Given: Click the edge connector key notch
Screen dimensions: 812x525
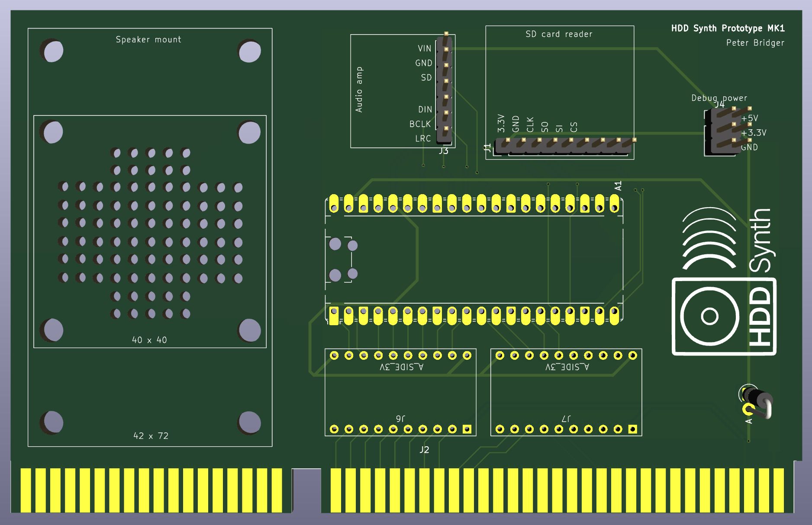Looking at the screenshot, I should pos(307,490).
